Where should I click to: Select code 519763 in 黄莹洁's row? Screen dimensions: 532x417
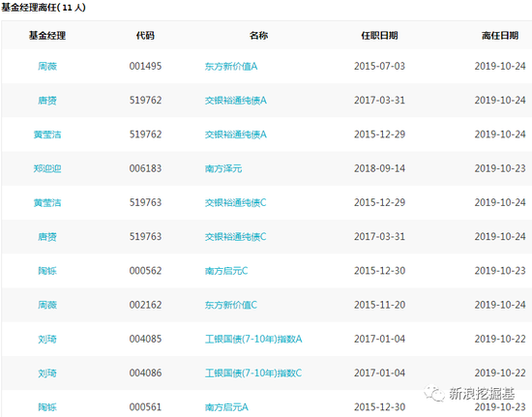pos(145,202)
